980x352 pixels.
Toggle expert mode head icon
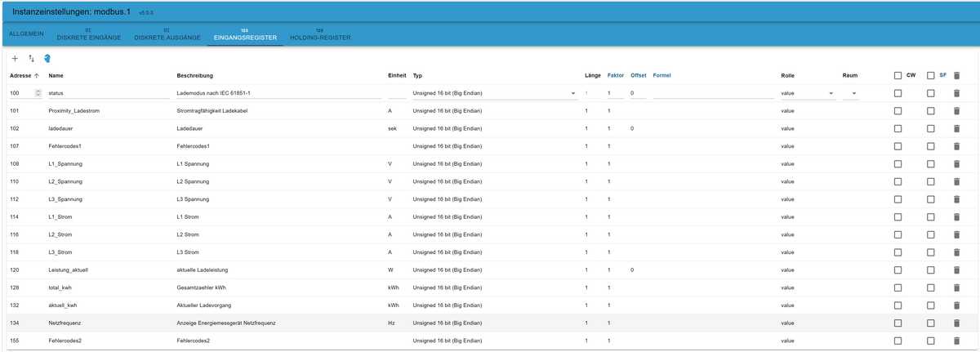(47, 59)
